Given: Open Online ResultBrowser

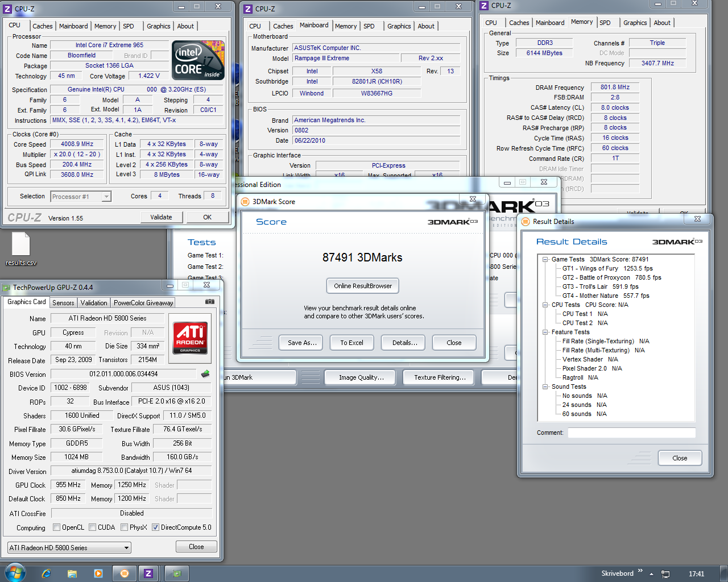Looking at the screenshot, I should click(x=363, y=286).
